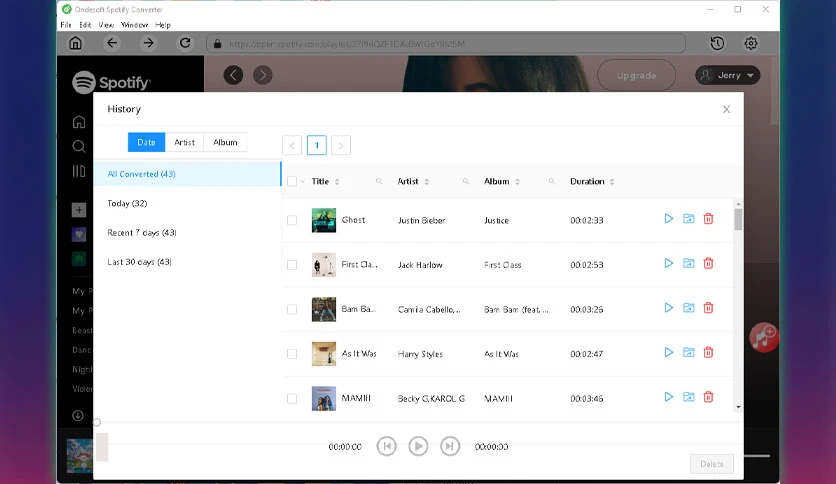836x484 pixels.
Task: Check the First Class row checkbox
Action: 292,265
